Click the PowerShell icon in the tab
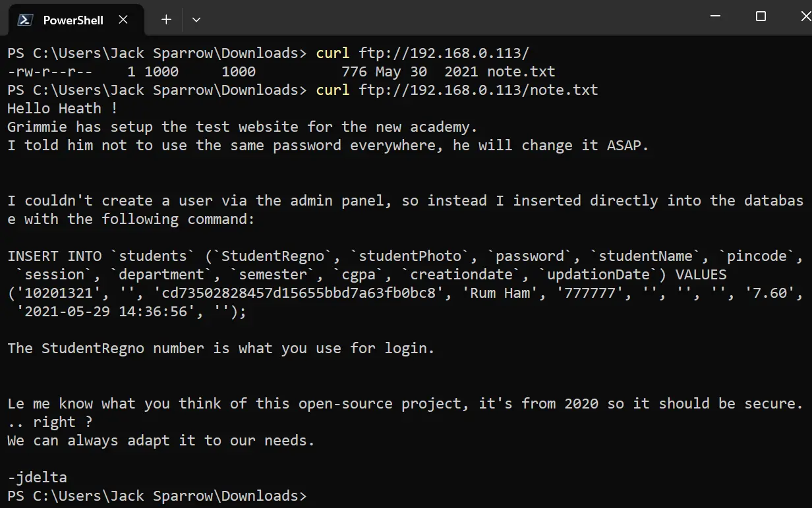The height and width of the screenshot is (508, 812). pyautogui.click(x=25, y=20)
